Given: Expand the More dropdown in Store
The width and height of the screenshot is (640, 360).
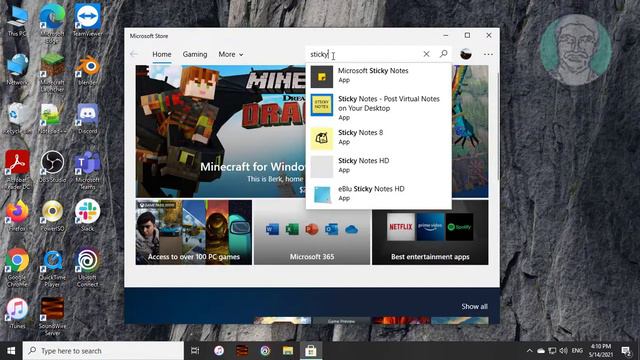Looking at the screenshot, I should (x=231, y=54).
